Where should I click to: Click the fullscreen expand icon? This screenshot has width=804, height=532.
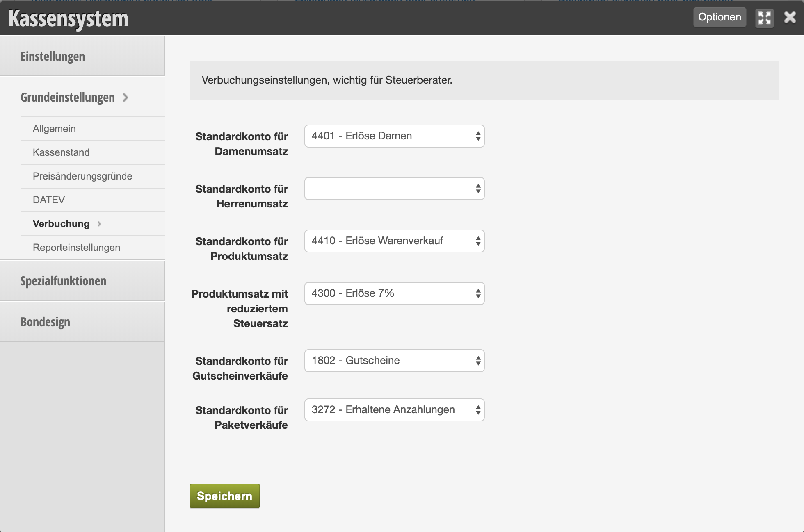[x=764, y=18]
